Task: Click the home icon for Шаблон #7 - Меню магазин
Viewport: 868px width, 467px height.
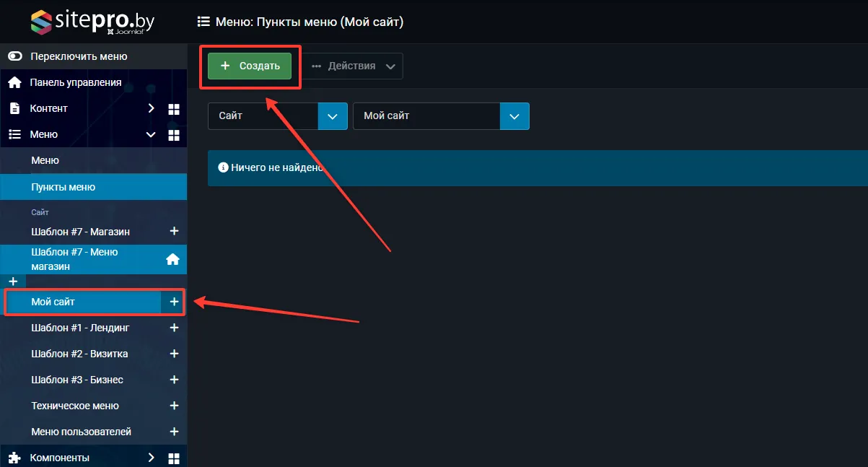Action: [x=172, y=259]
